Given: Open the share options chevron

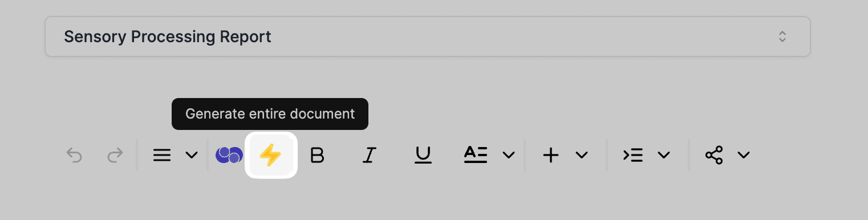Looking at the screenshot, I should (744, 155).
